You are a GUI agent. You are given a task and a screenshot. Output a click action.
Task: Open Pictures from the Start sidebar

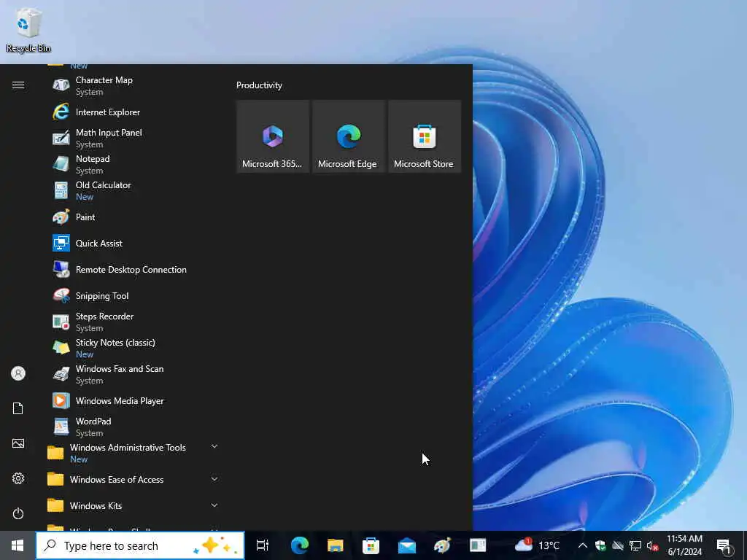[18, 443]
